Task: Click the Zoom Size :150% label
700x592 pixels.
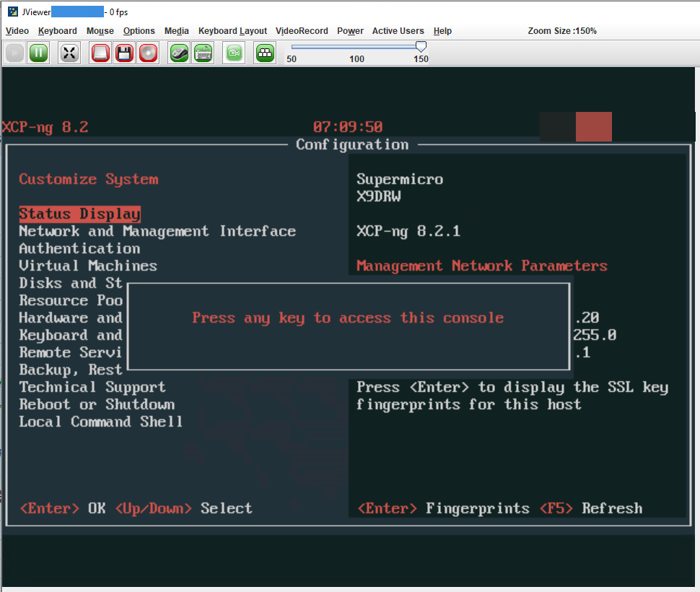Action: tap(562, 31)
